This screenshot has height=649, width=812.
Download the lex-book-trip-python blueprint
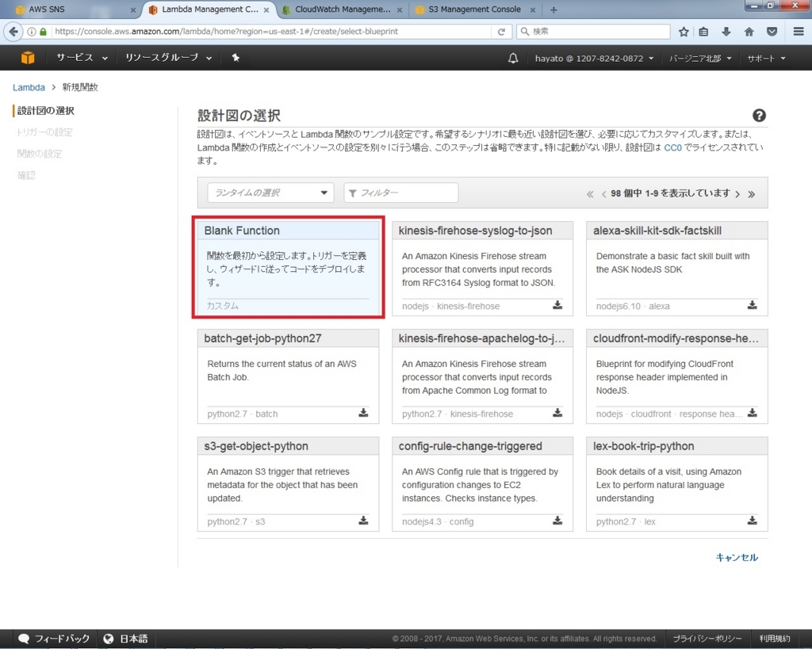pyautogui.click(x=752, y=520)
